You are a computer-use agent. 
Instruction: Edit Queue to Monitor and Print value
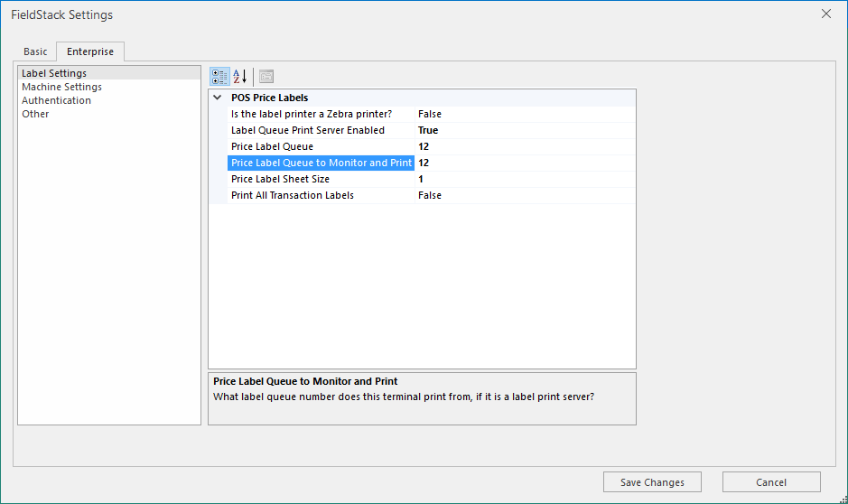(525, 163)
